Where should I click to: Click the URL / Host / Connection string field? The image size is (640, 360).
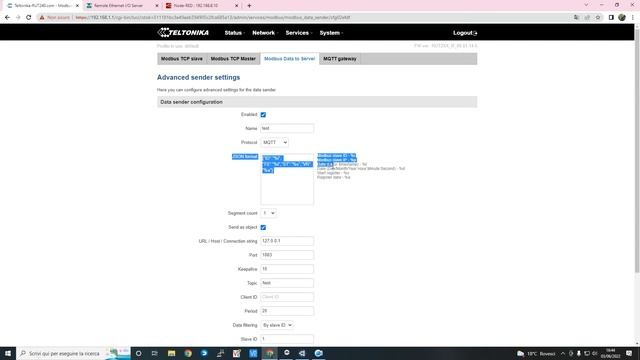(x=287, y=241)
